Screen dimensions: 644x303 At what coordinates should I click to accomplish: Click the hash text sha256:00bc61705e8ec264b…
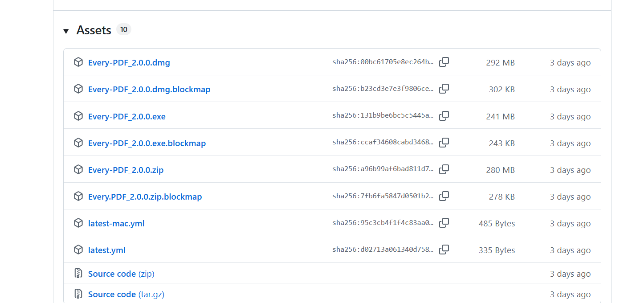point(383,62)
